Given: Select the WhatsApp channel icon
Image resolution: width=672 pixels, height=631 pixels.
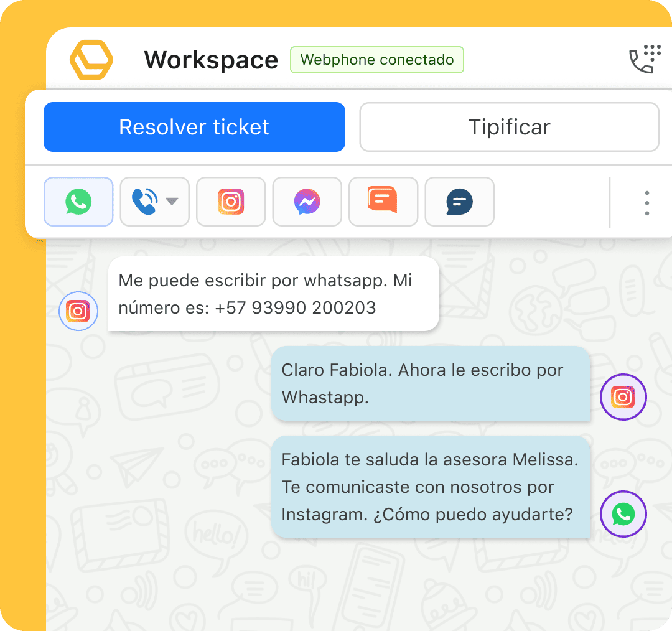Looking at the screenshot, I should [78, 202].
